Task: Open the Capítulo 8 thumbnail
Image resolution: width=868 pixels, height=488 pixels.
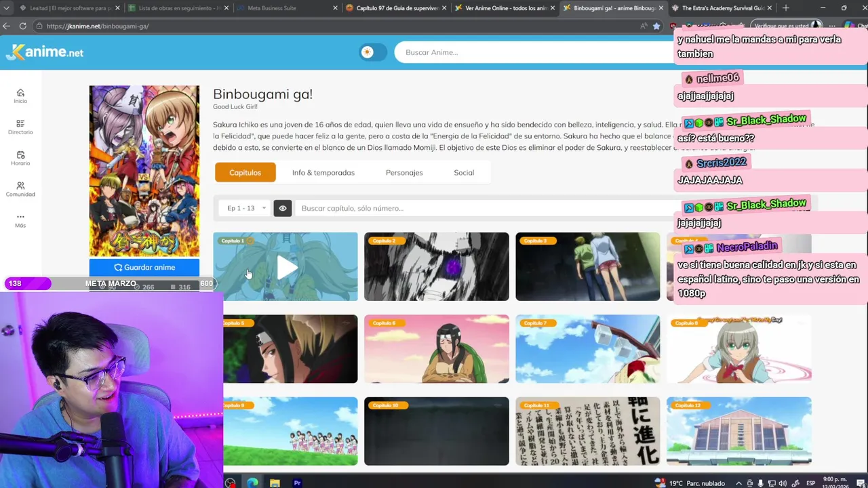Action: (x=738, y=349)
